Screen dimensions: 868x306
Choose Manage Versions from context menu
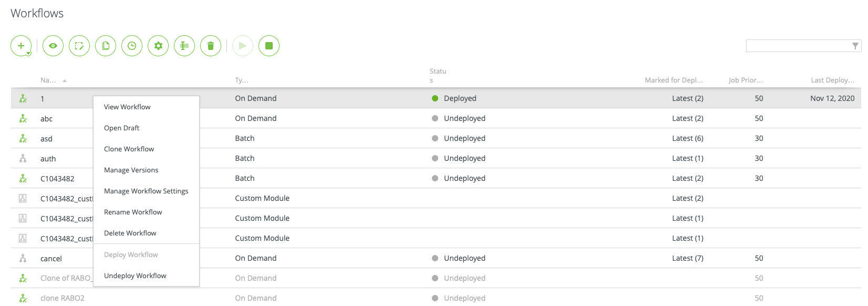[131, 170]
